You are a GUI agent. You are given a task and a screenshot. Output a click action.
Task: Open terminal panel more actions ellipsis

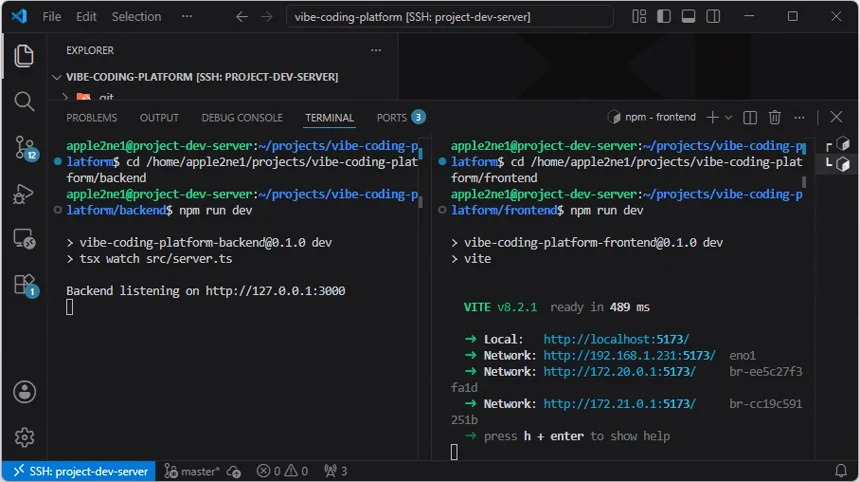point(799,117)
